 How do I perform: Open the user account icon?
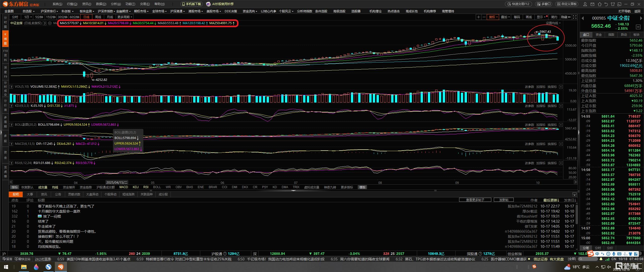coord(585,4)
